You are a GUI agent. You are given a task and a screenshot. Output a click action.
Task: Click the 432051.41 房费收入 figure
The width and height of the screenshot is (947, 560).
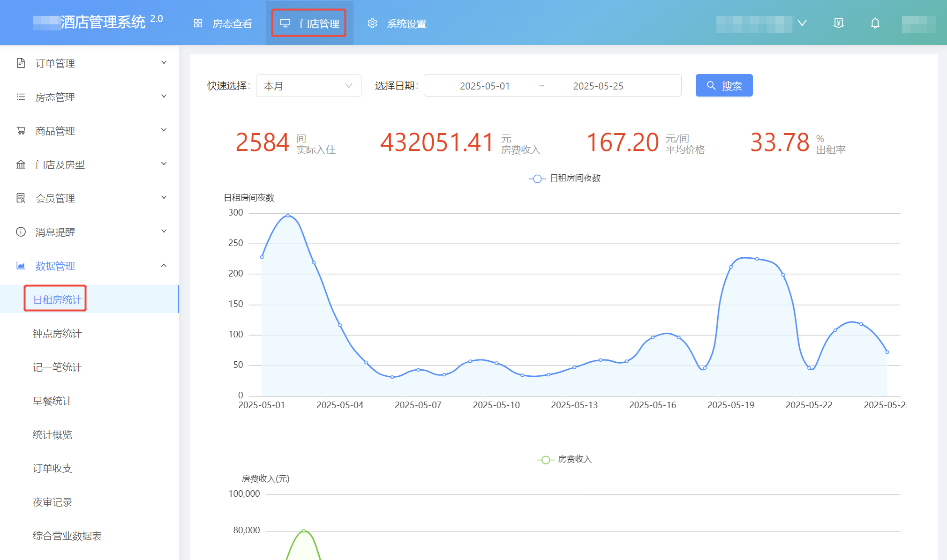coord(437,142)
